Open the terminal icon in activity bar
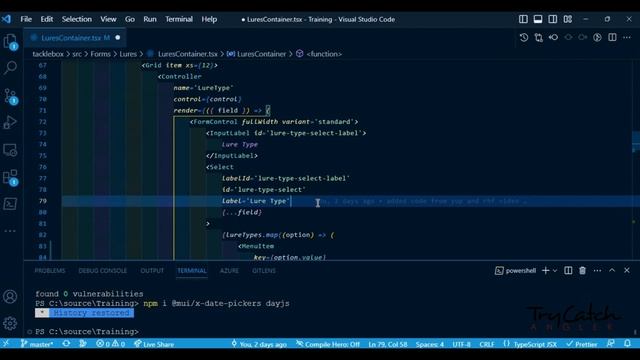 click(10, 204)
